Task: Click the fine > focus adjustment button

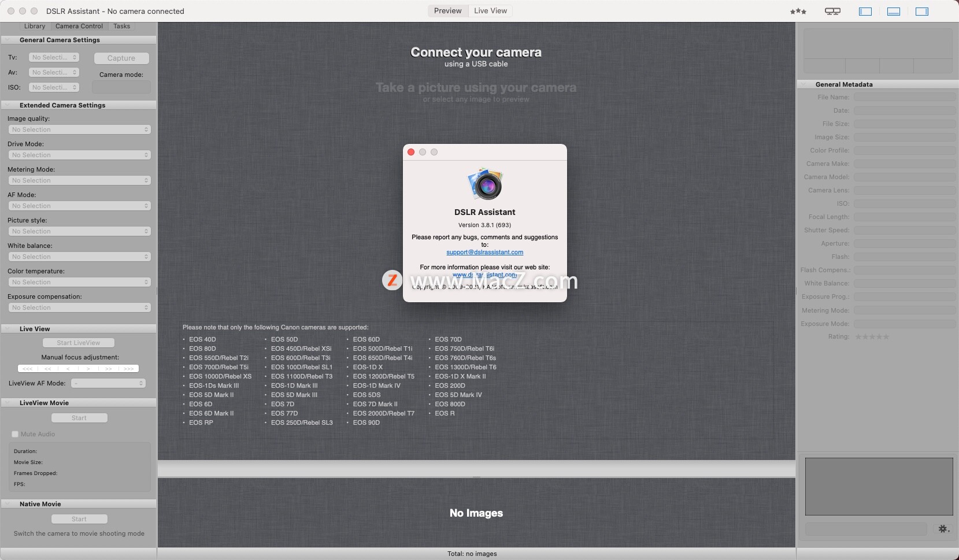Action: [88, 368]
